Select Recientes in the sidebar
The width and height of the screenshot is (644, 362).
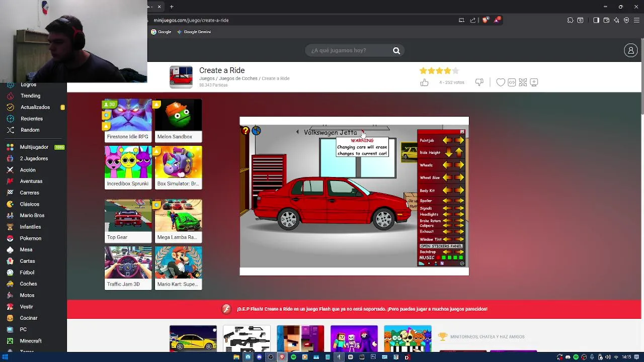pyautogui.click(x=31, y=119)
